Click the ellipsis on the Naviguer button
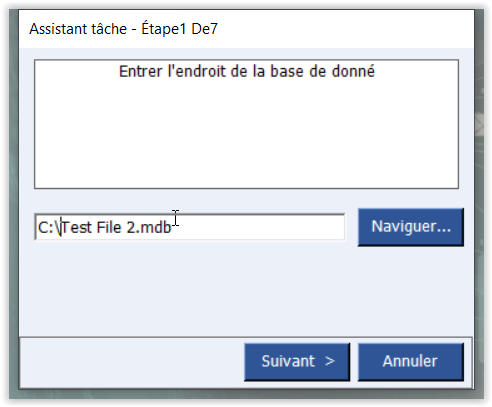 (443, 231)
